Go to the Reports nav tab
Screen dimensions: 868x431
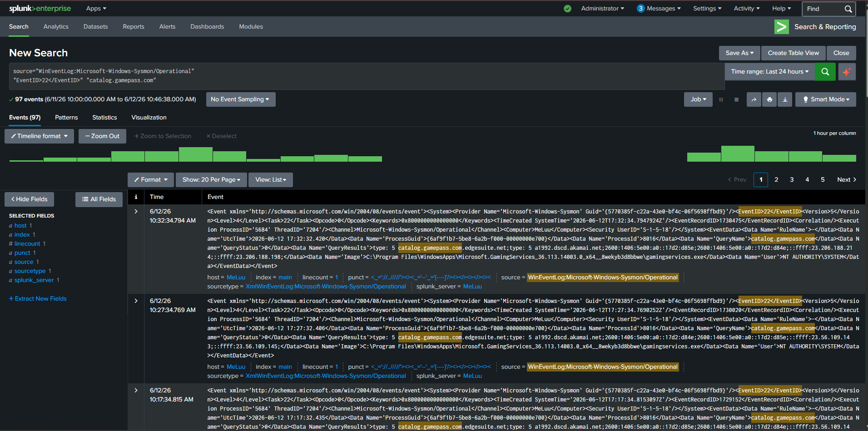(x=134, y=27)
